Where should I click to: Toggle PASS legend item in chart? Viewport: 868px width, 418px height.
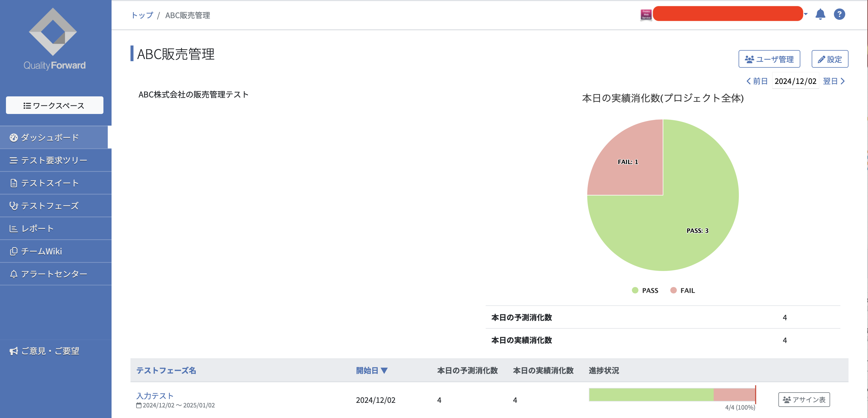645,290
